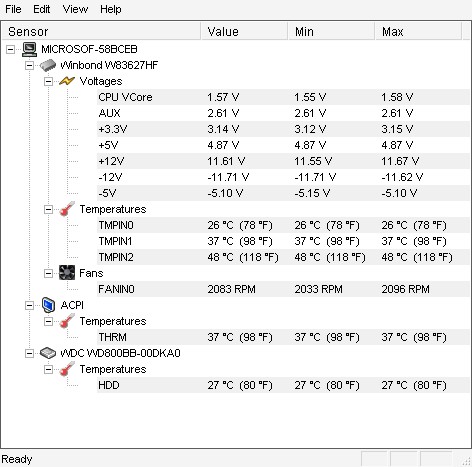Collapse ACPI Temperatures group

tap(48, 321)
